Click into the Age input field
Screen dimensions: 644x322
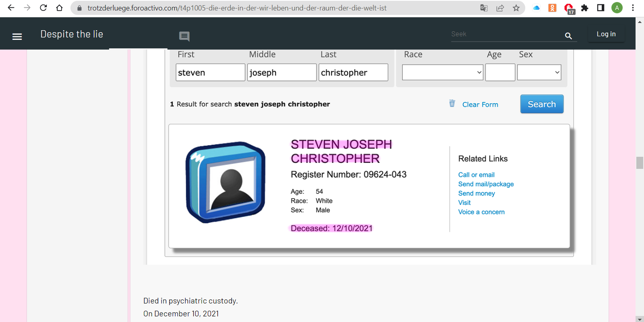[x=500, y=73]
